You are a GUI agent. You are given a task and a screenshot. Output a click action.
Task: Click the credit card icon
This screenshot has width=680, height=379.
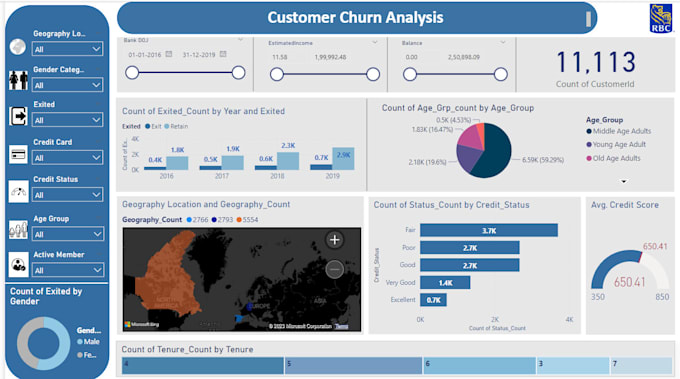[x=18, y=154]
